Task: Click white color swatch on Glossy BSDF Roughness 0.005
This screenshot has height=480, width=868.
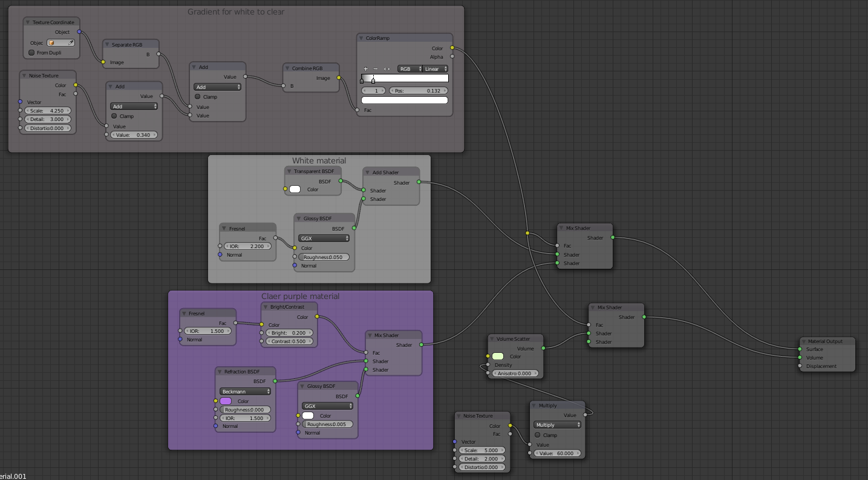Action: [308, 416]
